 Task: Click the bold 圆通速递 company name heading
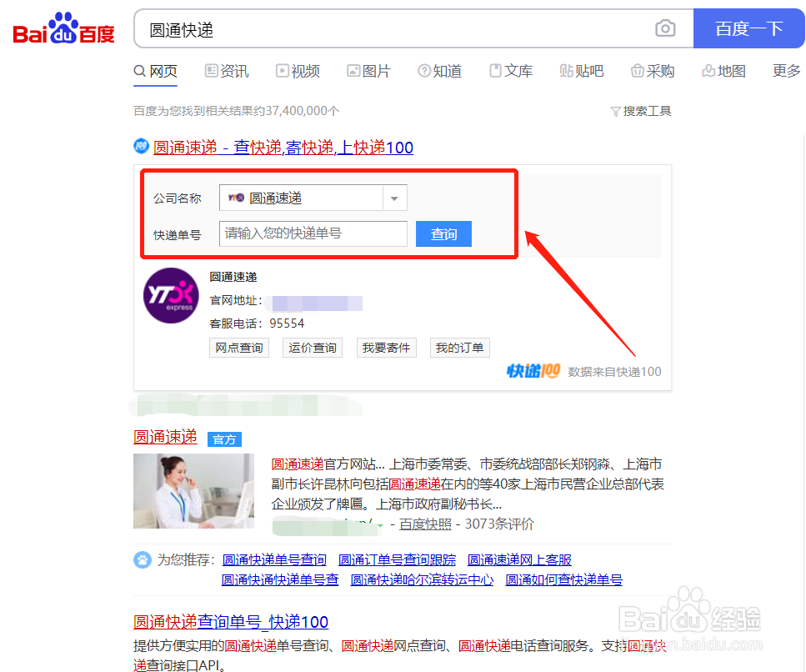pos(233,277)
